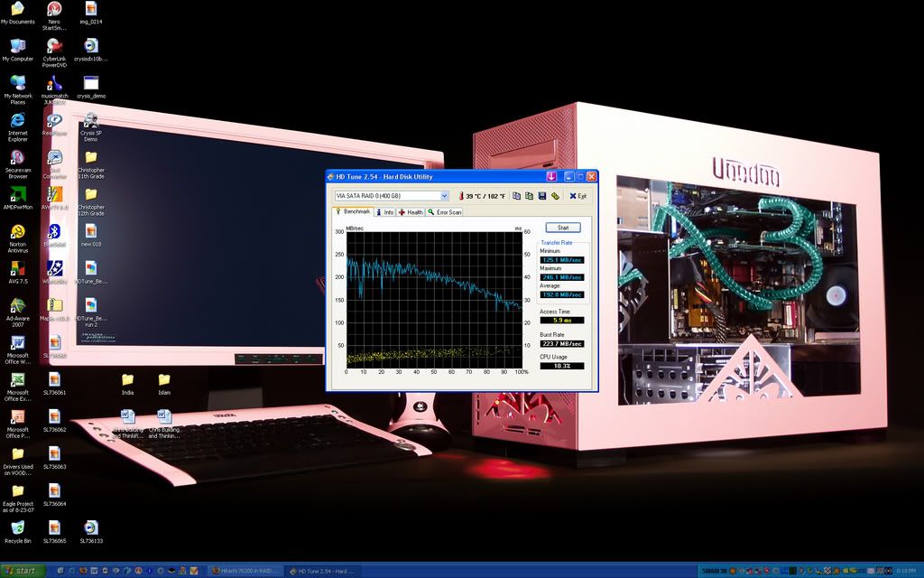Click the green copy-screenshot icon in HD Tune
This screenshot has width=924, height=578.
[x=529, y=196]
